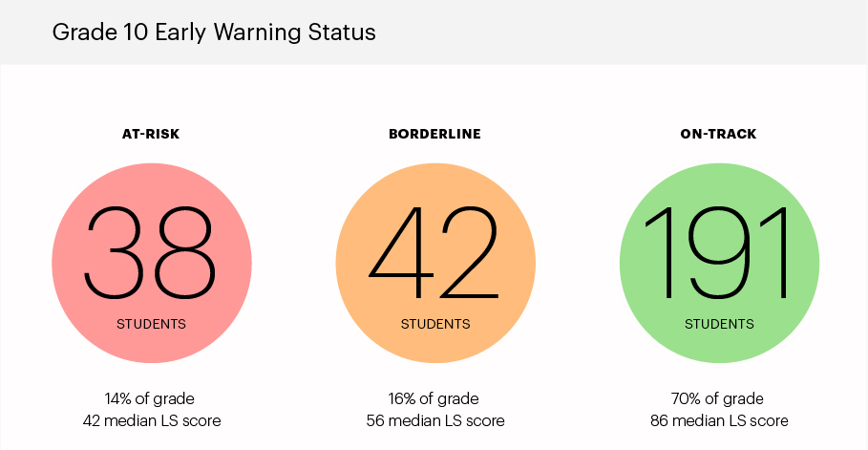This screenshot has height=450, width=868.
Task: Select the BORDERLINE heading label
Action: click(435, 134)
